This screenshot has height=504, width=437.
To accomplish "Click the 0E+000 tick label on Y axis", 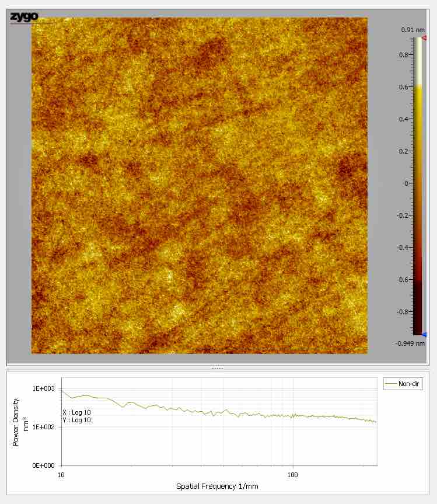I will [43, 465].
